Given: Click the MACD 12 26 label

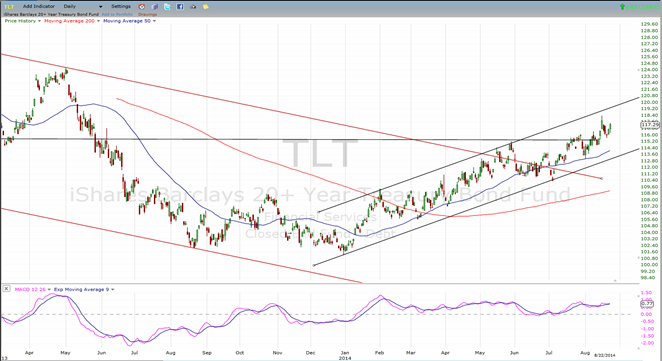Looking at the screenshot, I should tap(30, 289).
